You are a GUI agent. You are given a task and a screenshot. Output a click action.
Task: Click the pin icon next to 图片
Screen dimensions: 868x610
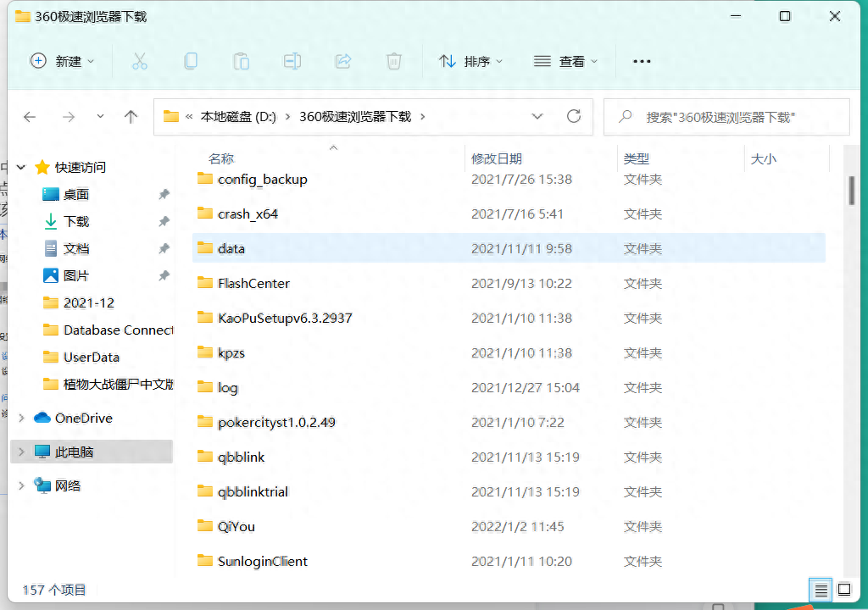point(164,275)
